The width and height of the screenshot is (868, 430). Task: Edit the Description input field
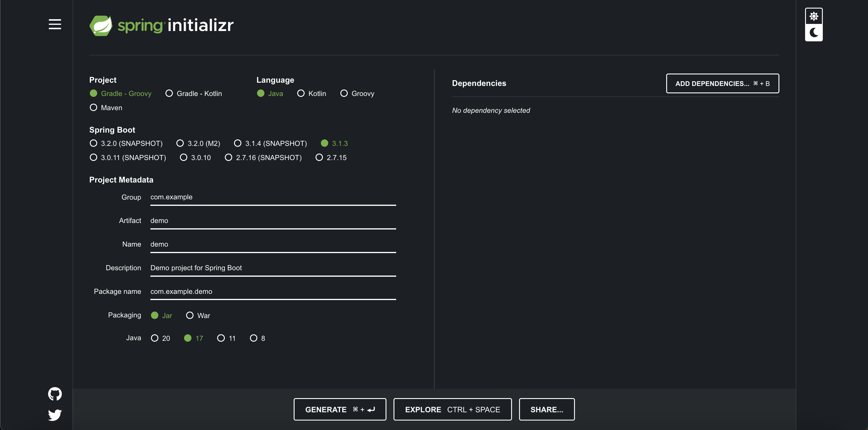pos(273,268)
